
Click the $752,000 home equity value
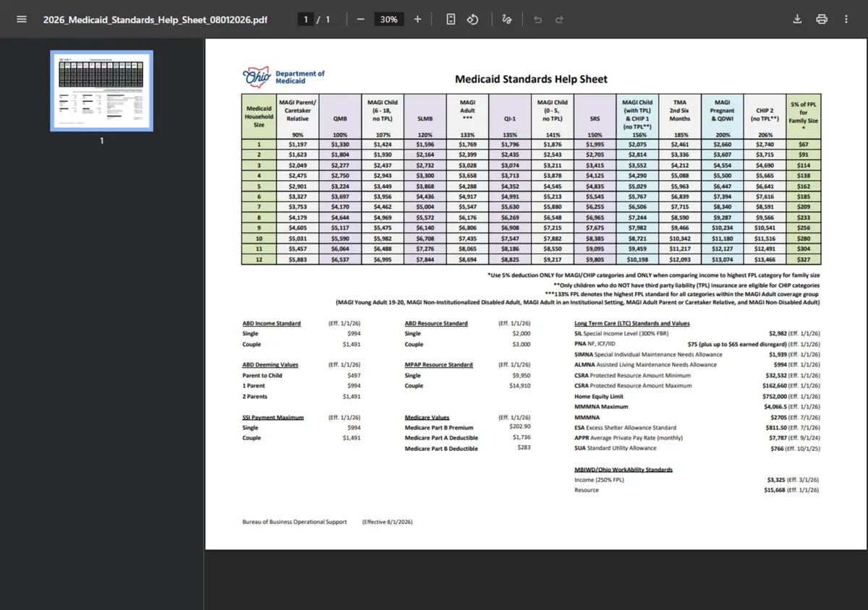tap(776, 396)
